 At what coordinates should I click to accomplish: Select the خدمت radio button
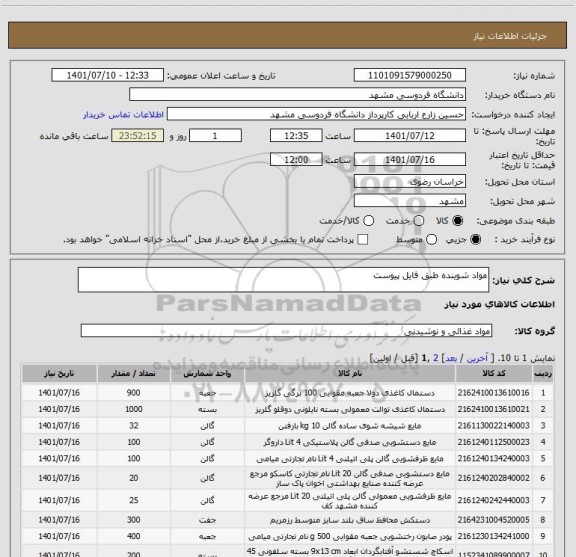(419, 221)
